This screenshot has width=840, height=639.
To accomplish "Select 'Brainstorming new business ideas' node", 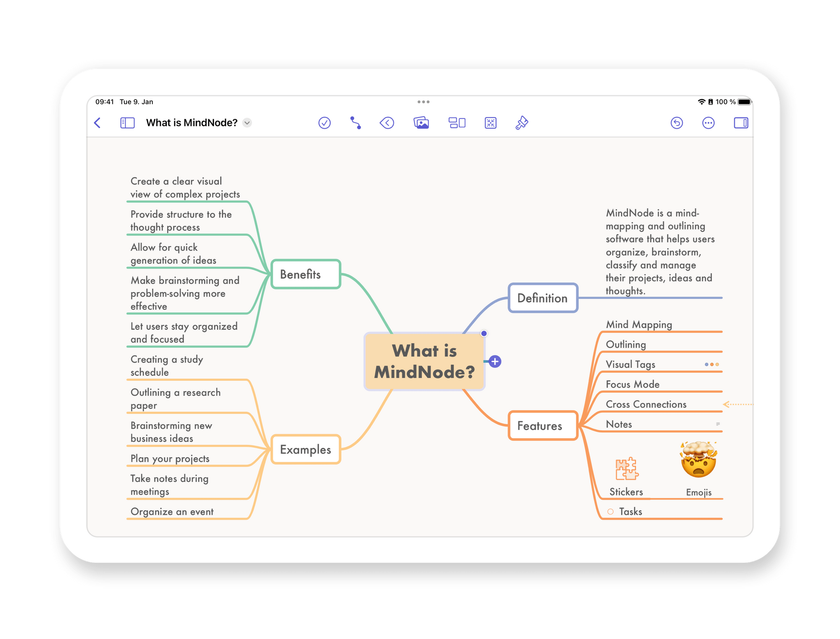I will (x=171, y=432).
